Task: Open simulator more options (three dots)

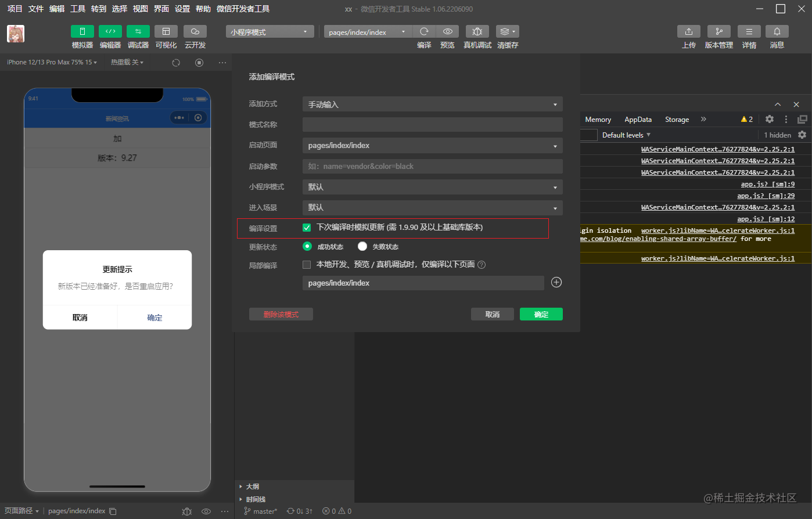Action: pyautogui.click(x=222, y=62)
